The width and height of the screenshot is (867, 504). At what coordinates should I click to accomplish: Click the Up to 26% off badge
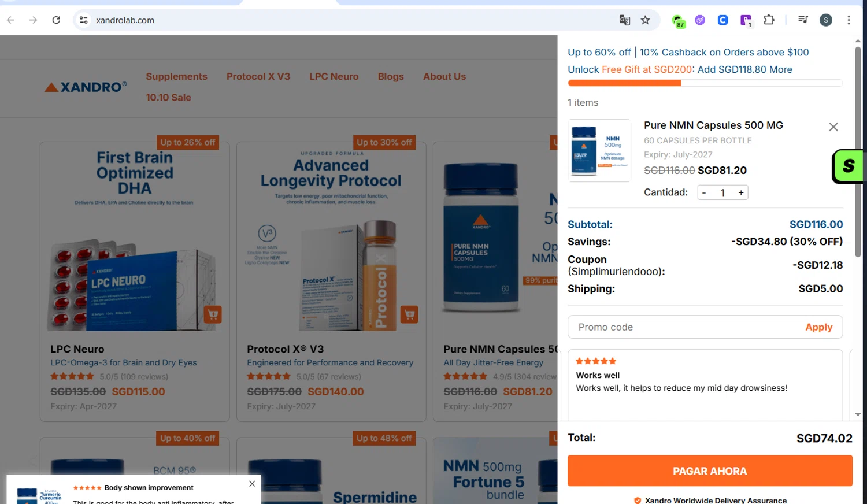[x=188, y=142]
